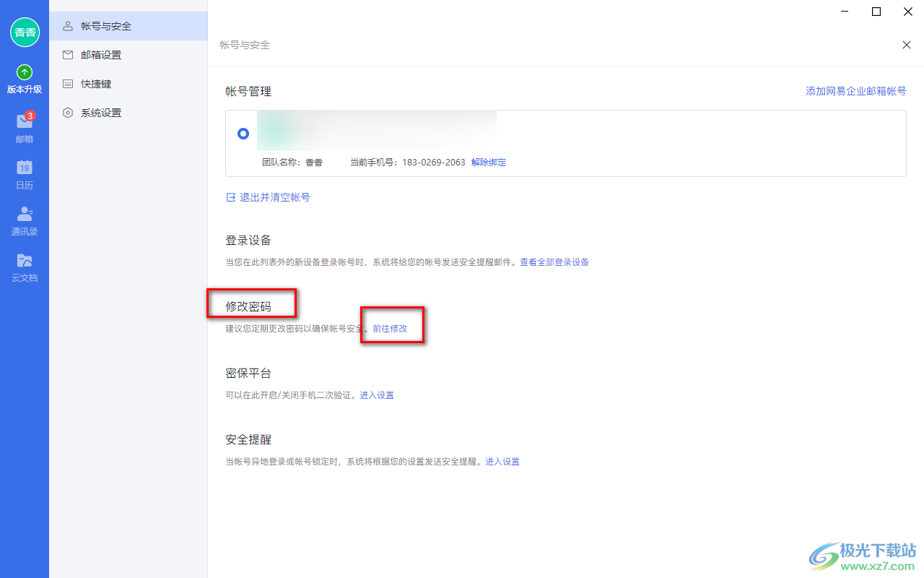Image resolution: width=924 pixels, height=578 pixels.
Task: Click the 帐号管理 heading
Action: (x=248, y=91)
